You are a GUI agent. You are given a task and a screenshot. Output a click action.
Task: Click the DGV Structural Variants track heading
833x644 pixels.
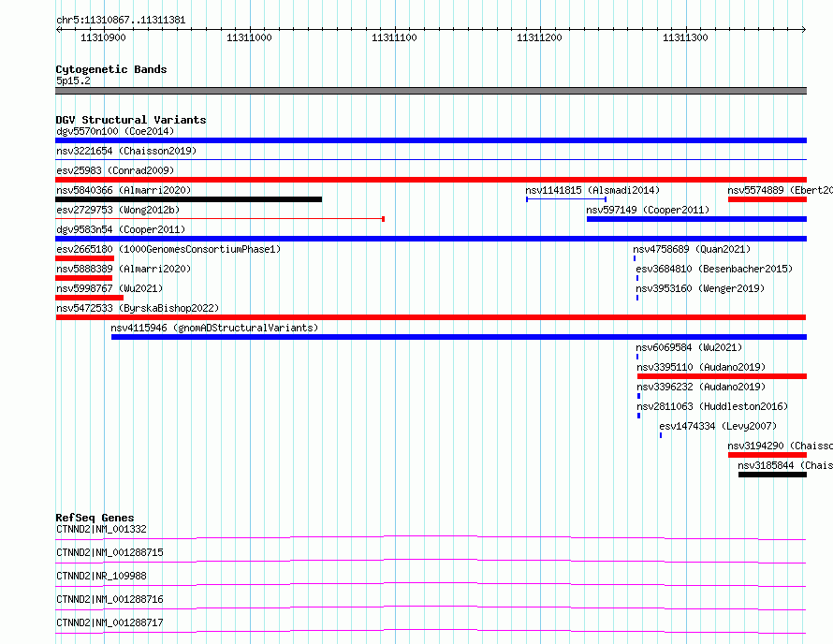[131, 120]
